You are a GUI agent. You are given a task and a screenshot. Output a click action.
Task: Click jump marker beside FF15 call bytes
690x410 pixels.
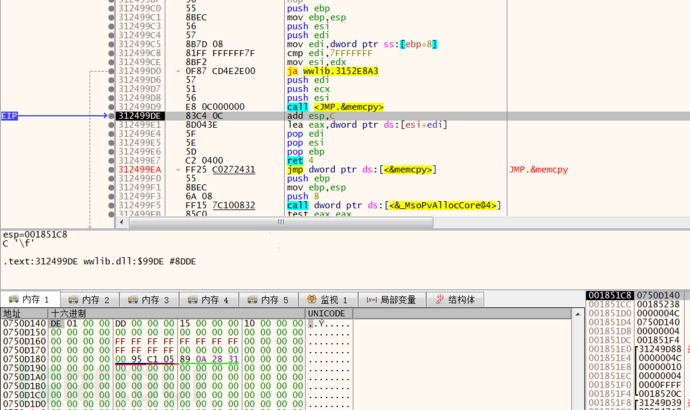coord(178,206)
